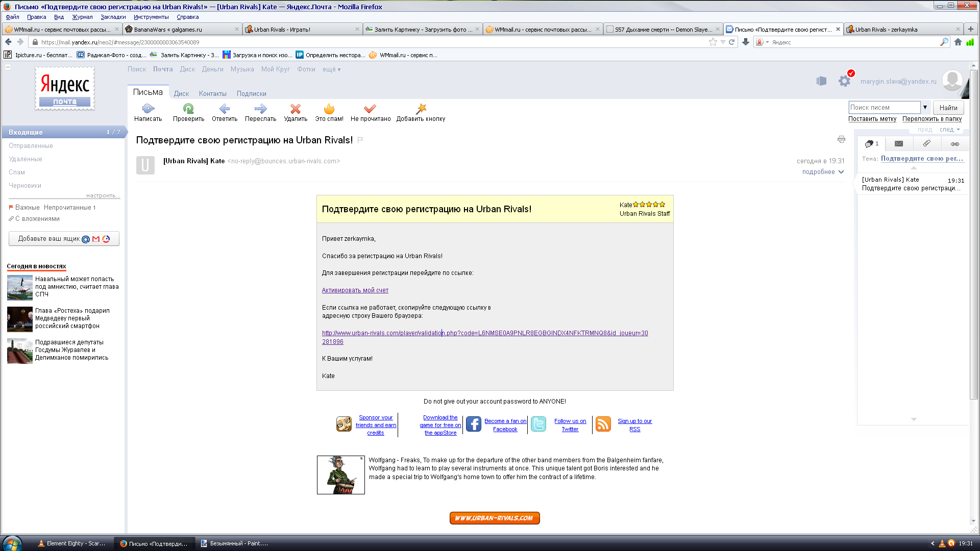Image resolution: width=980 pixels, height=551 pixels.
Task: Open the Инструменты menu
Action: click(151, 17)
